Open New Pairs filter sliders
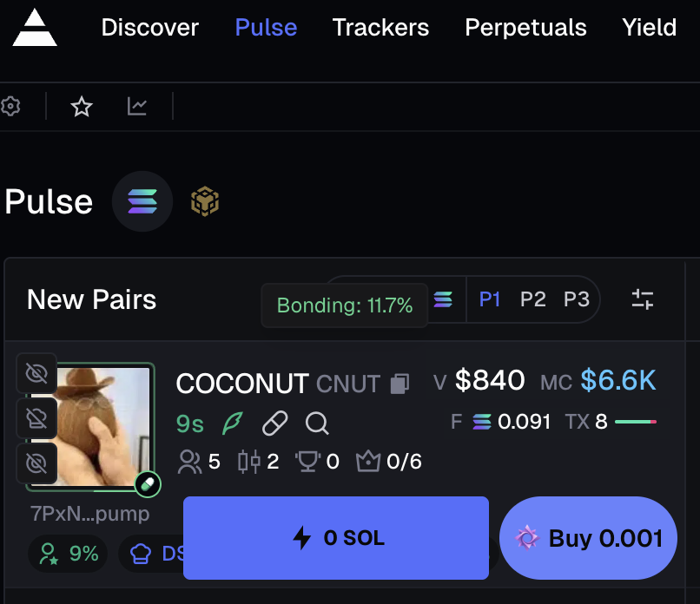The width and height of the screenshot is (700, 604). 643,300
